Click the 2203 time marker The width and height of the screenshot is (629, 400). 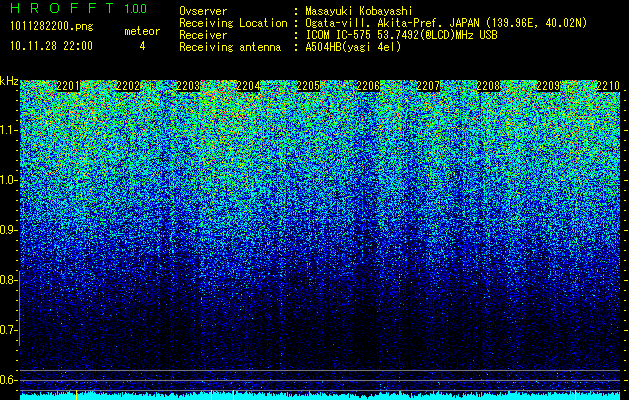(188, 86)
